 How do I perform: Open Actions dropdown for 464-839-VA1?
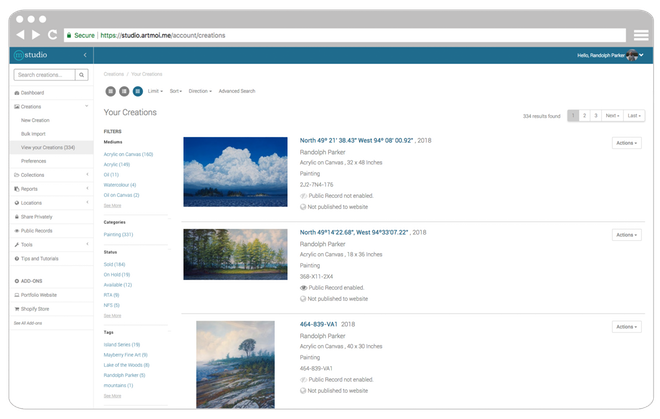tap(626, 327)
